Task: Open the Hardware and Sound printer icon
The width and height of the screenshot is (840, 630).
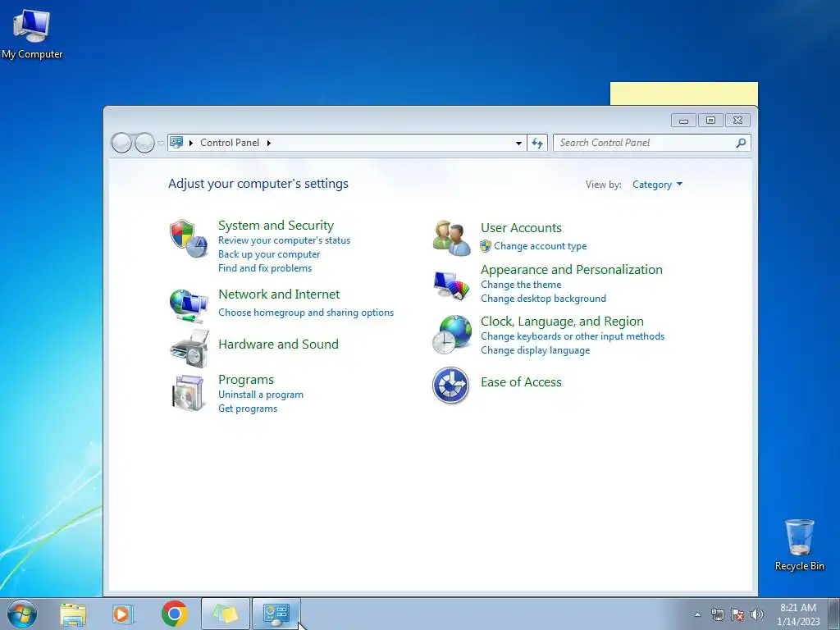Action: pos(188,349)
